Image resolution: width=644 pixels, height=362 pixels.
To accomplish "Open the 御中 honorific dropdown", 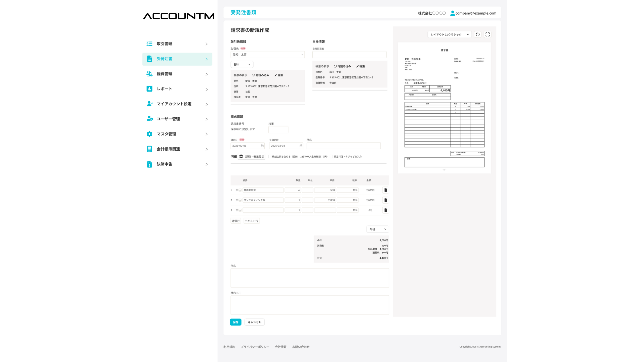I will [x=242, y=65].
